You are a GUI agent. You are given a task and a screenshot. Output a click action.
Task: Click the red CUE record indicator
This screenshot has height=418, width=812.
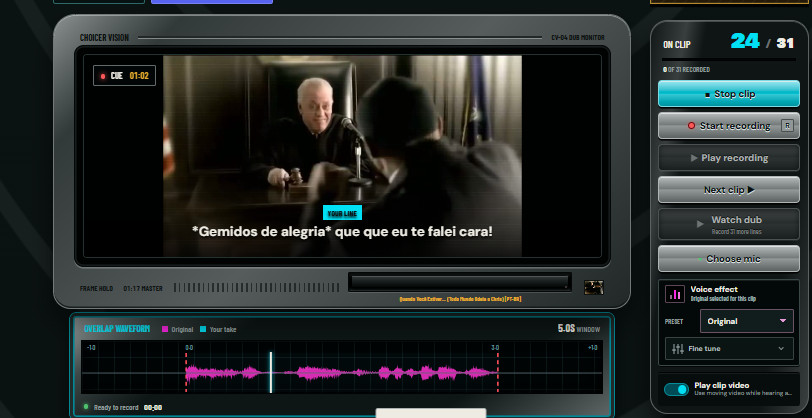coord(103,76)
